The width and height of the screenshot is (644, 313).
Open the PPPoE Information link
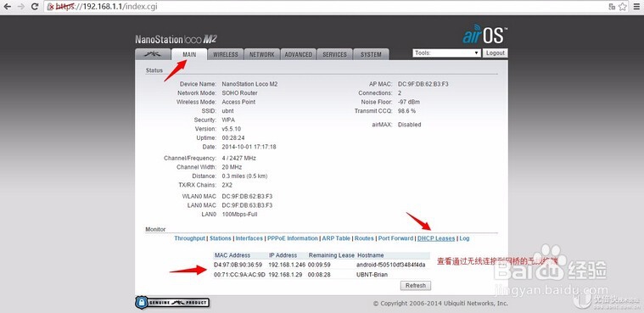tap(293, 238)
